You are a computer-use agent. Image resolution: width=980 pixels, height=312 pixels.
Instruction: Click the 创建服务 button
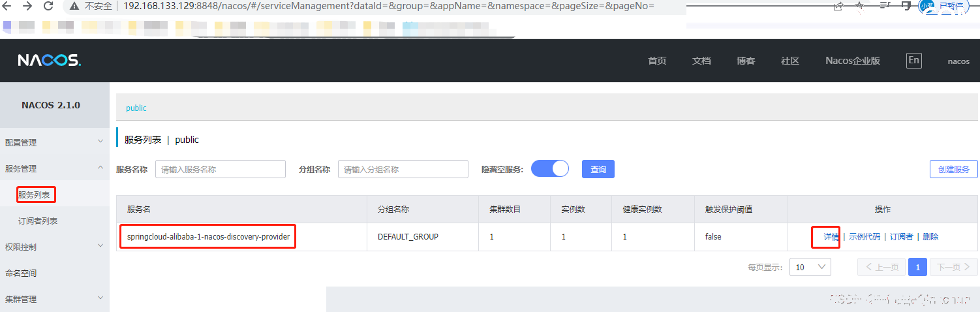point(953,169)
